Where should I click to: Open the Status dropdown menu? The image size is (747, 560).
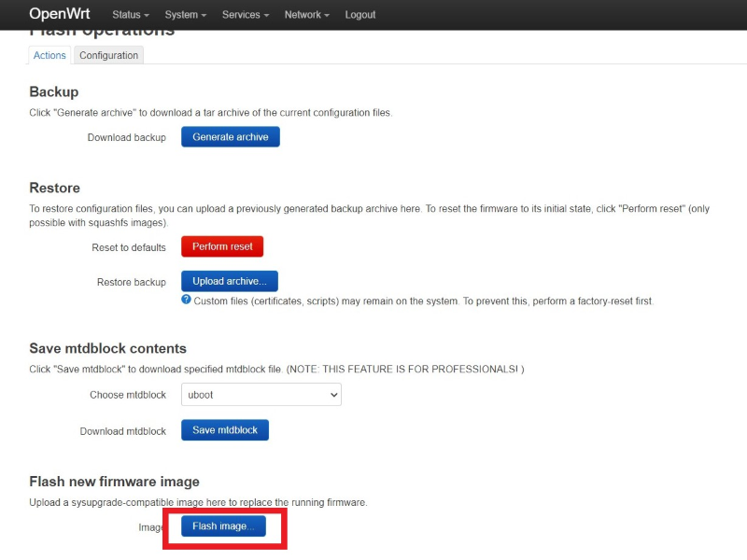[x=130, y=15]
